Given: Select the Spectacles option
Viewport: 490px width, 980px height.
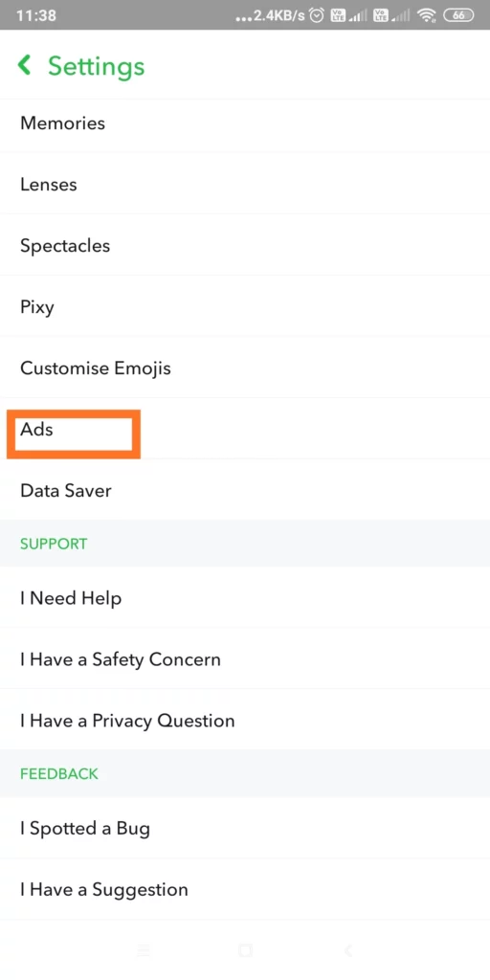Looking at the screenshot, I should 245,245.
